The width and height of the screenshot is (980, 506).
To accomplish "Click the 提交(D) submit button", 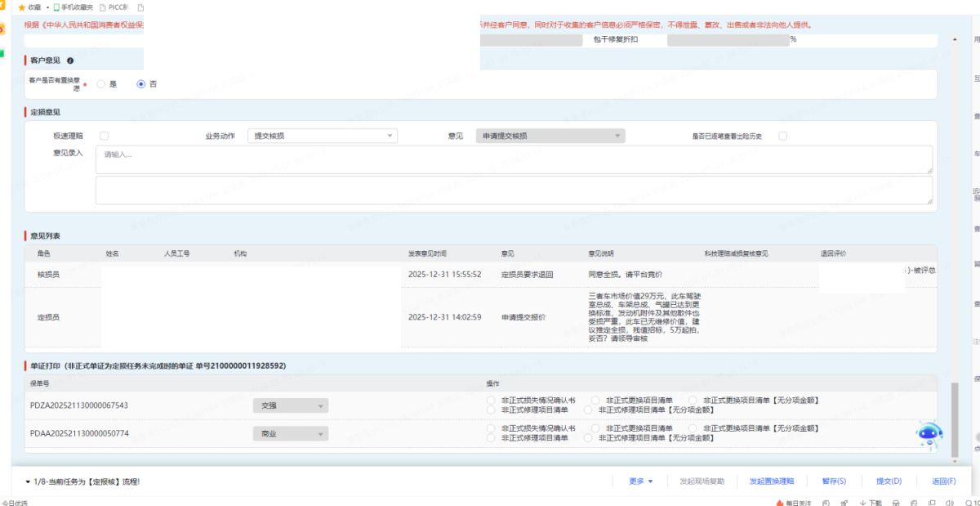I will (889, 481).
